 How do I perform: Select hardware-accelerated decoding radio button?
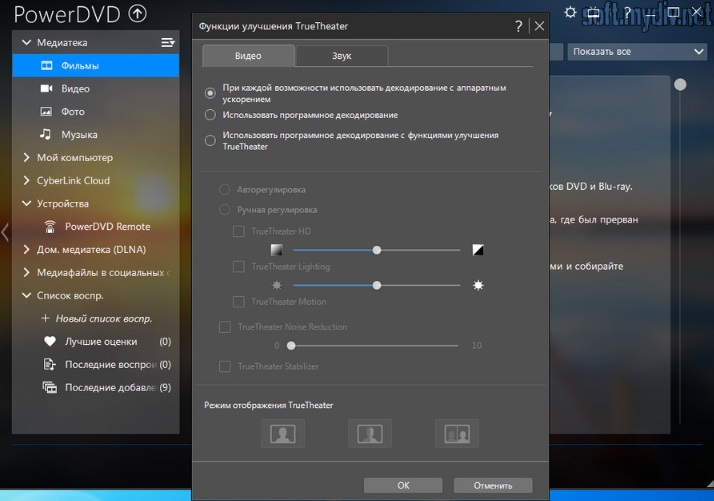click(210, 92)
